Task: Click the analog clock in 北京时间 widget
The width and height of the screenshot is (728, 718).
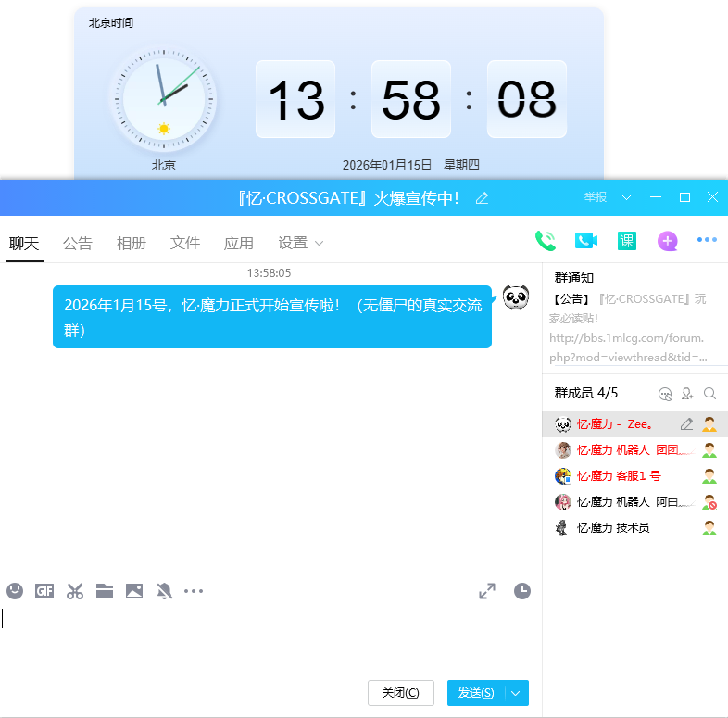Action: click(x=163, y=99)
